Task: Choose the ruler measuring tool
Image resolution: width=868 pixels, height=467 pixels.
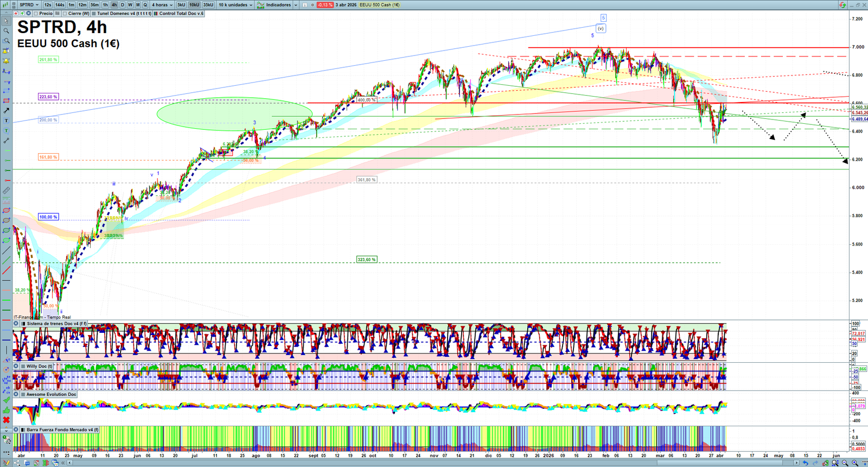Action: 7,191
